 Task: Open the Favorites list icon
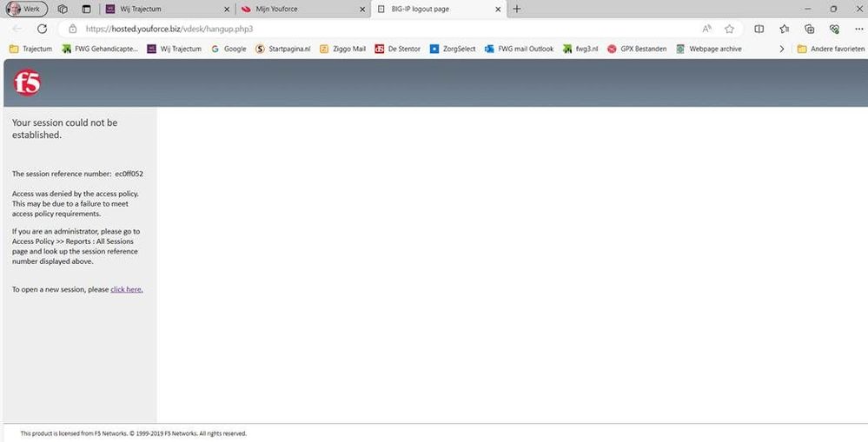tap(785, 29)
